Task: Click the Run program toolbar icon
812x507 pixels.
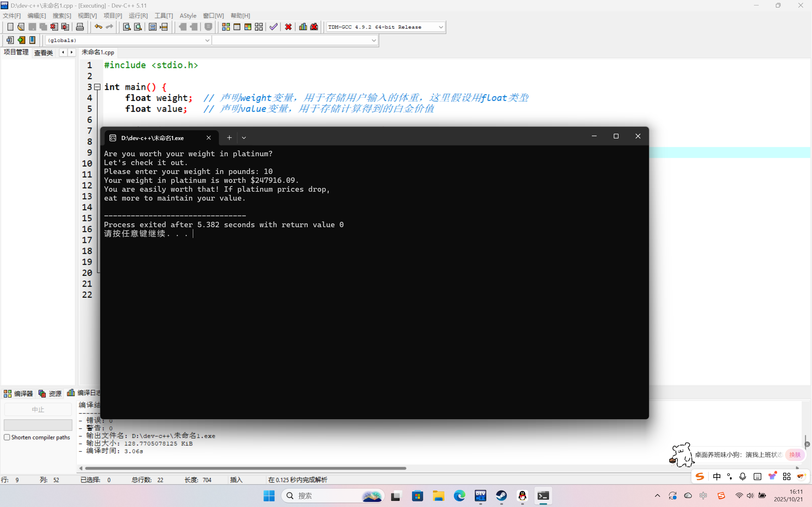Action: 237,27
